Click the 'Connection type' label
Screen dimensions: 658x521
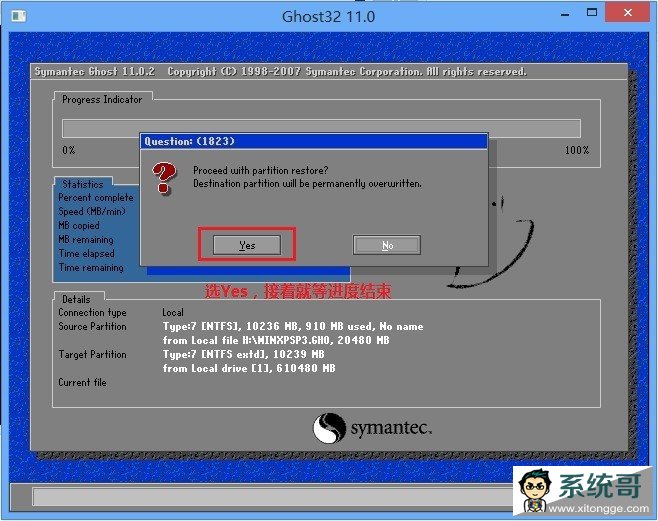point(92,313)
